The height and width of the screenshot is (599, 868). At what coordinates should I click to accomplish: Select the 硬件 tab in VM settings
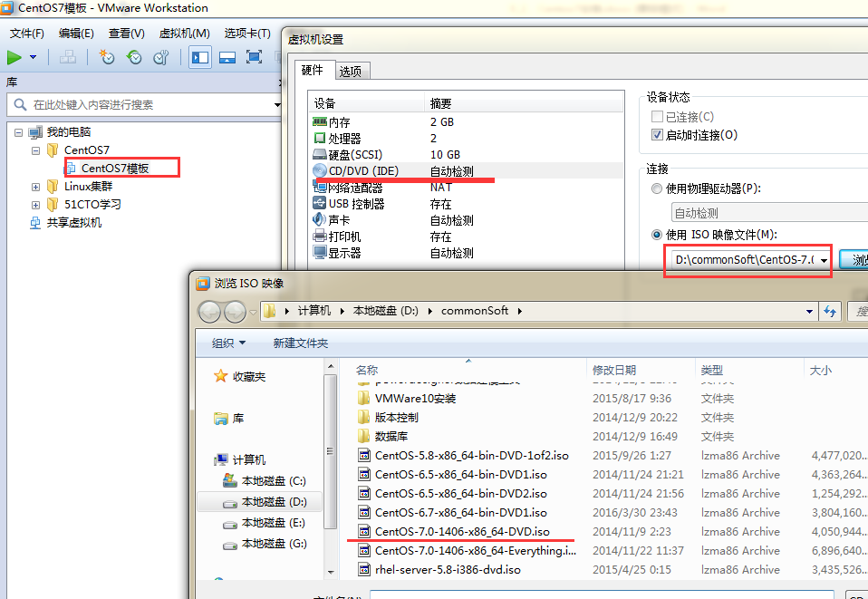pos(313,70)
